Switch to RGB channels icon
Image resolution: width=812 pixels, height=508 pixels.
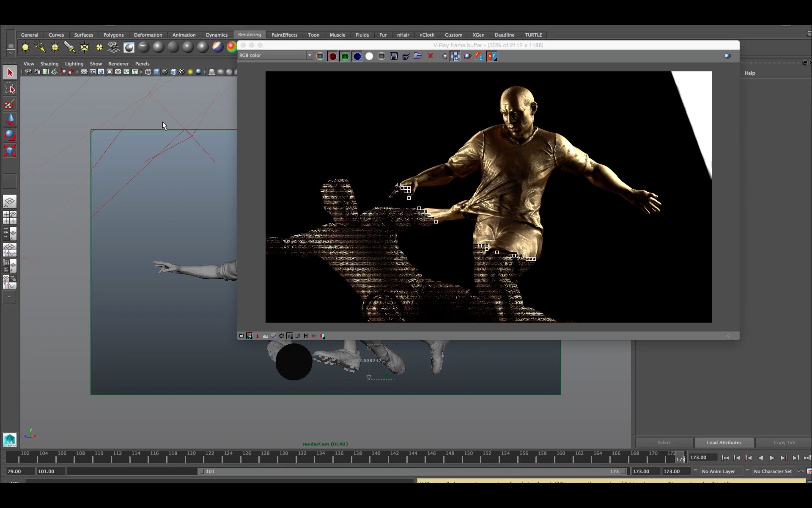point(320,56)
